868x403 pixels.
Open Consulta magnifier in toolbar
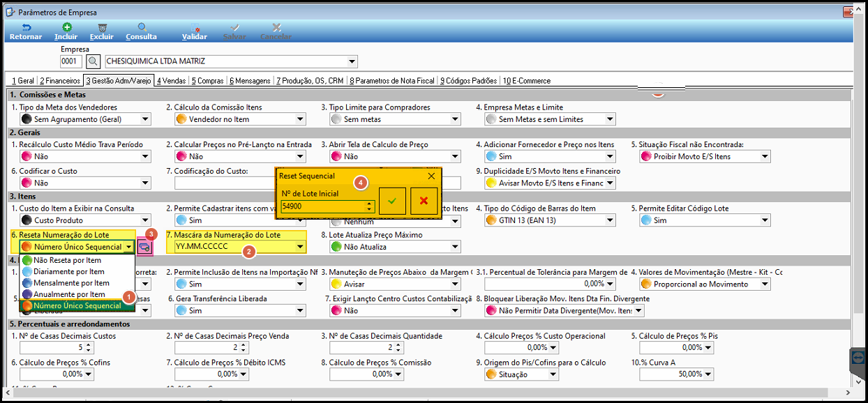[142, 27]
